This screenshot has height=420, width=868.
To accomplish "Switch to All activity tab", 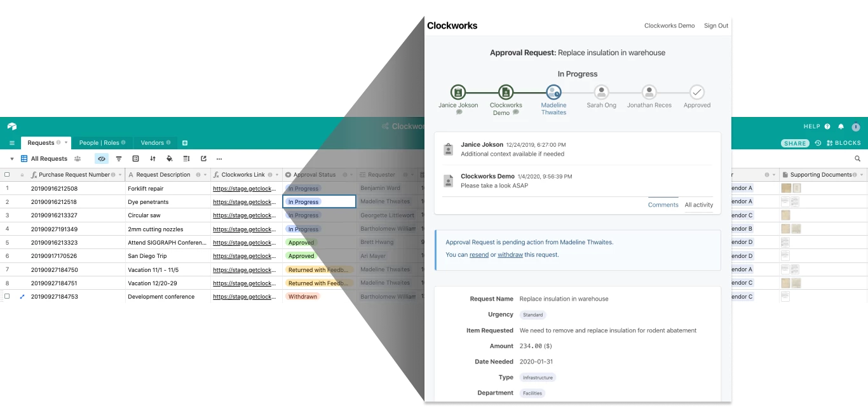I will pos(699,205).
